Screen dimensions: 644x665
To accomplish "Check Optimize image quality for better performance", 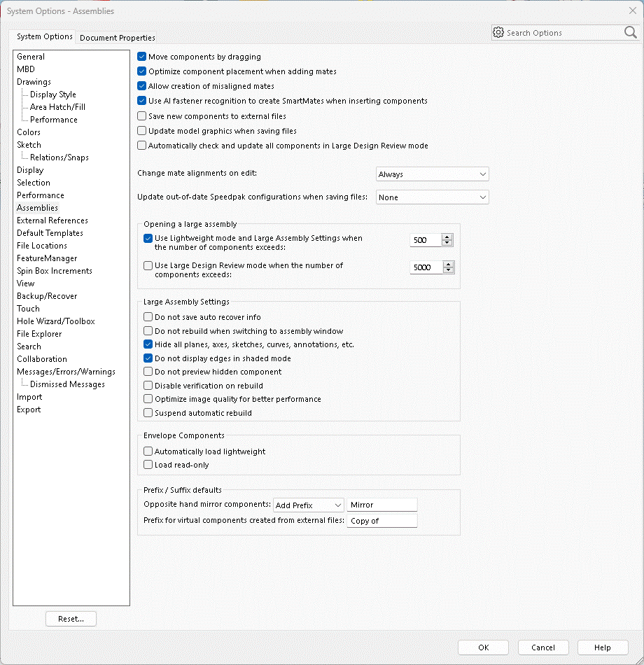I will (x=148, y=399).
